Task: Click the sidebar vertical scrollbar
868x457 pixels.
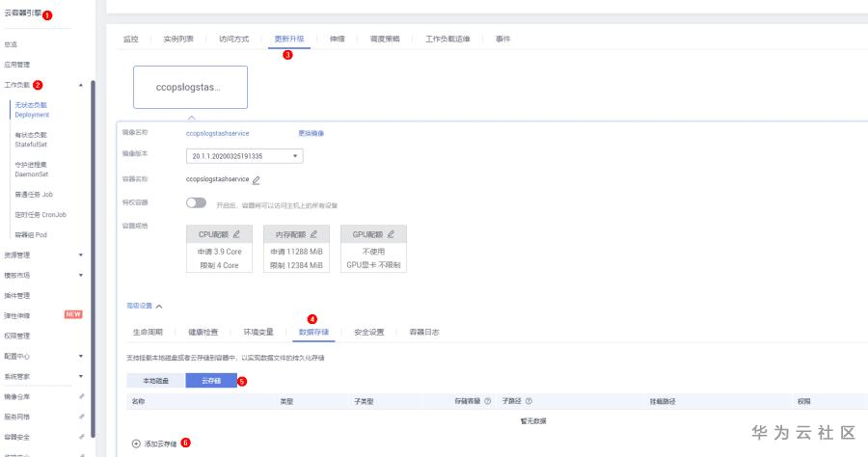Action: (x=93, y=259)
